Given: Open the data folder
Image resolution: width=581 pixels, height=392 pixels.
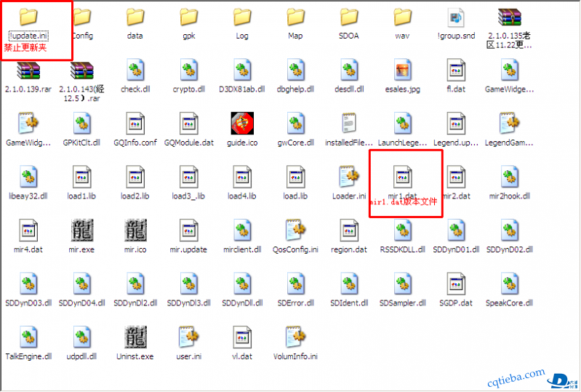Looking at the screenshot, I should click(x=135, y=17).
